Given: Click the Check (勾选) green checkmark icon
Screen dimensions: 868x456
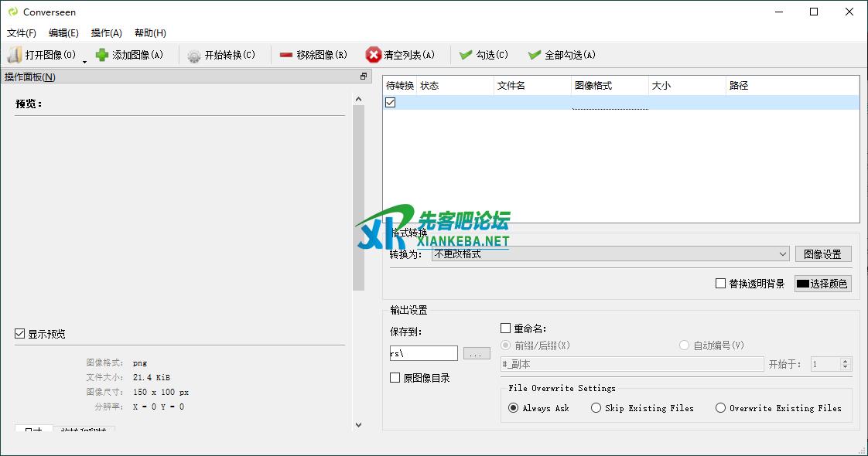Looking at the screenshot, I should click(x=466, y=55).
